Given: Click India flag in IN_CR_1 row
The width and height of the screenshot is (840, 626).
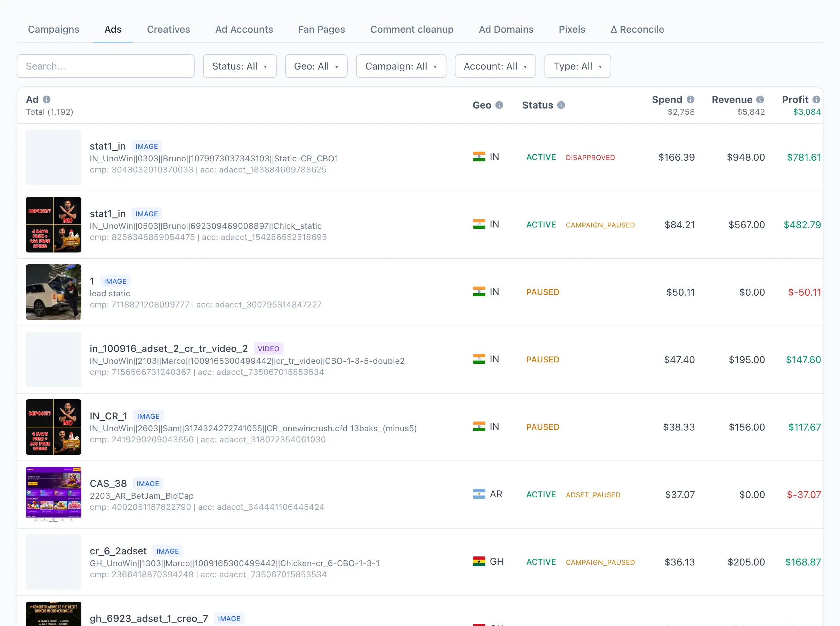Looking at the screenshot, I should tap(479, 427).
